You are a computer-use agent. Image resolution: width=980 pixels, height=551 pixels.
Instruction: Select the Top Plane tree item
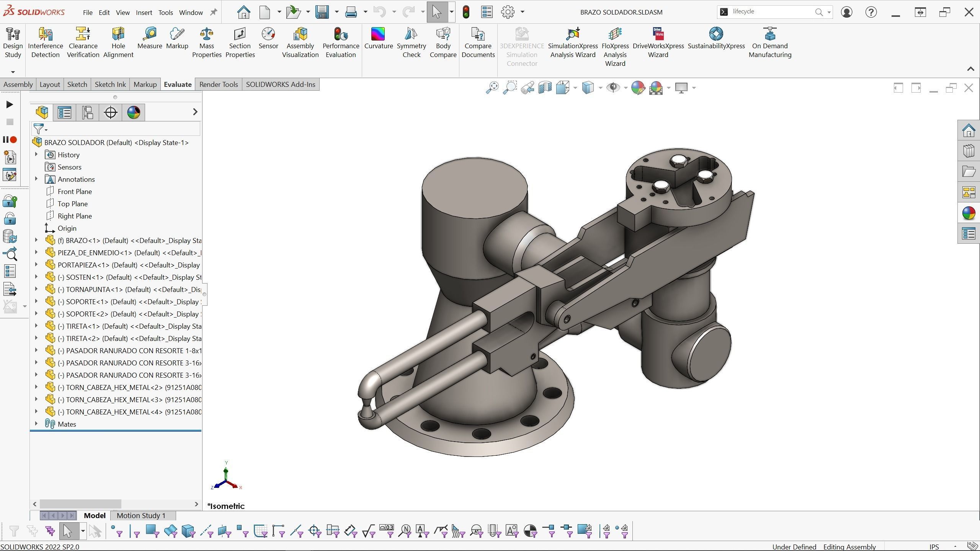tap(72, 204)
